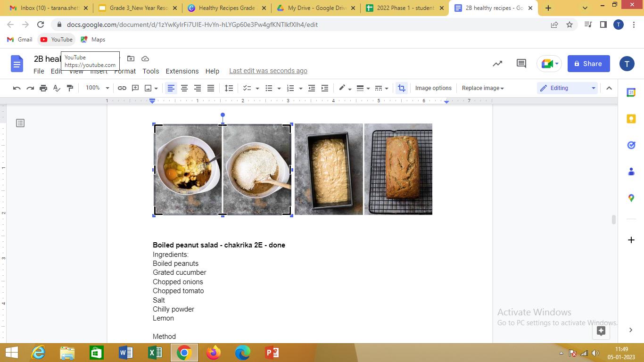Screen dimensions: 644x362
Task: Open Google Calendar in the side panel
Action: [x=631, y=93]
